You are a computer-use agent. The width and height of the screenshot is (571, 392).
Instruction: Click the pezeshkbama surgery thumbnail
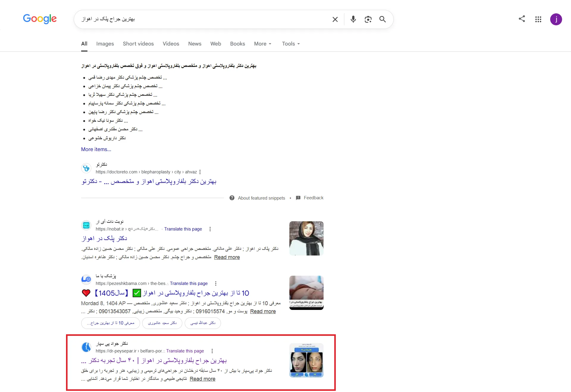pyautogui.click(x=306, y=293)
